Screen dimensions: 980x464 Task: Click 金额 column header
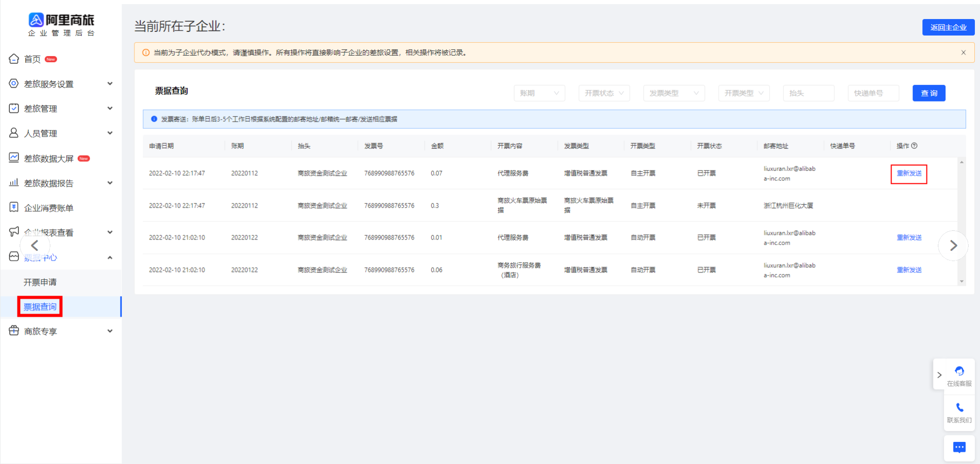437,146
